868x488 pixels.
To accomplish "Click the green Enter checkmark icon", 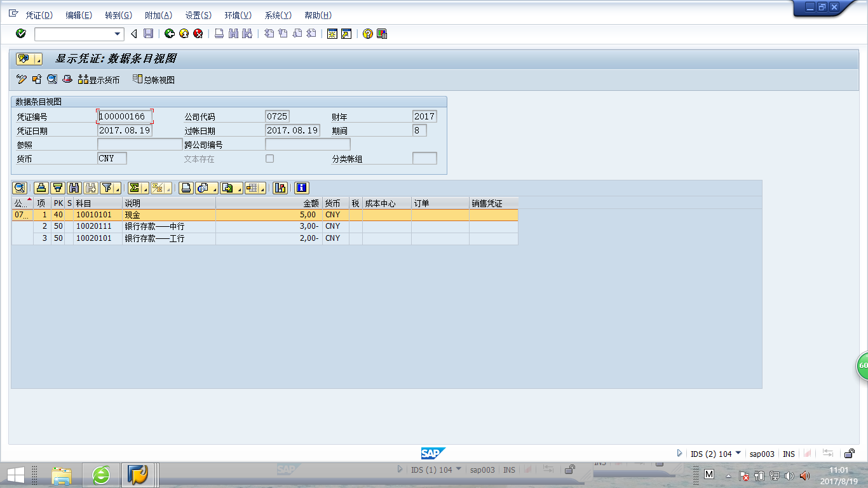I will (21, 34).
